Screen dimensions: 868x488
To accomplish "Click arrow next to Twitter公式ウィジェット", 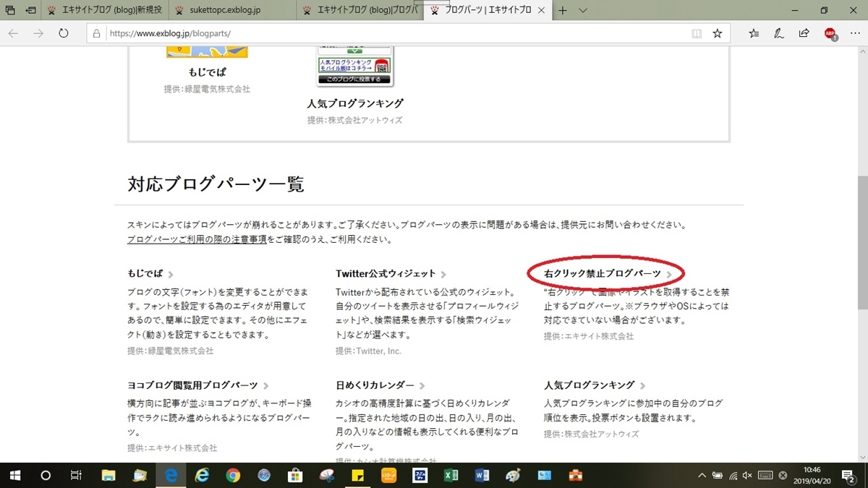I will 443,275.
